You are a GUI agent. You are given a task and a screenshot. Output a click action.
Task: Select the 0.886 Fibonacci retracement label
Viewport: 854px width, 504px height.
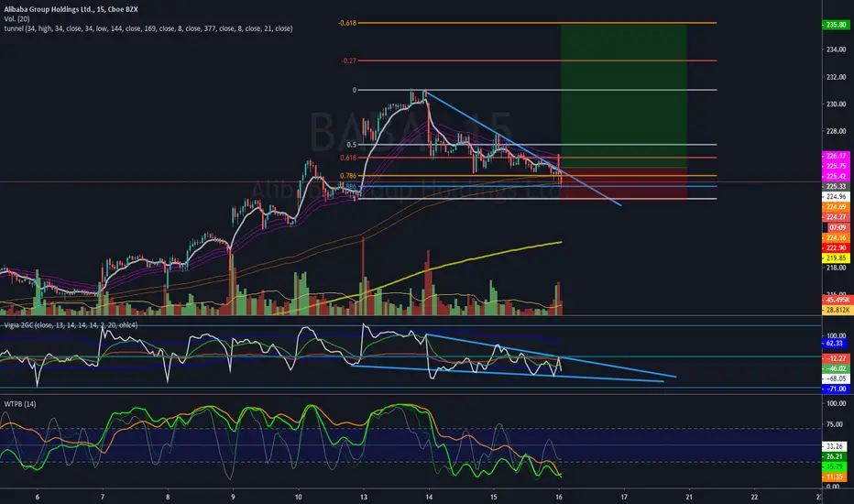coord(350,187)
